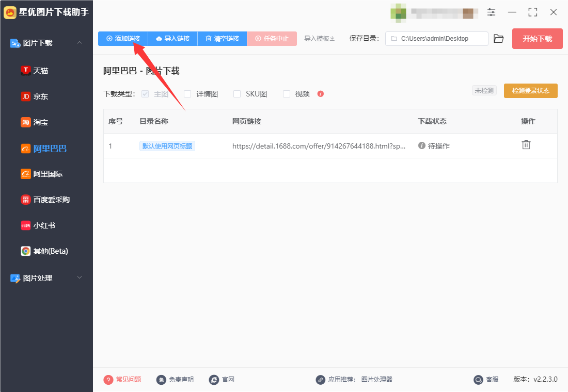Click the save directory path field
The height and width of the screenshot is (392, 568).
pyautogui.click(x=436, y=39)
